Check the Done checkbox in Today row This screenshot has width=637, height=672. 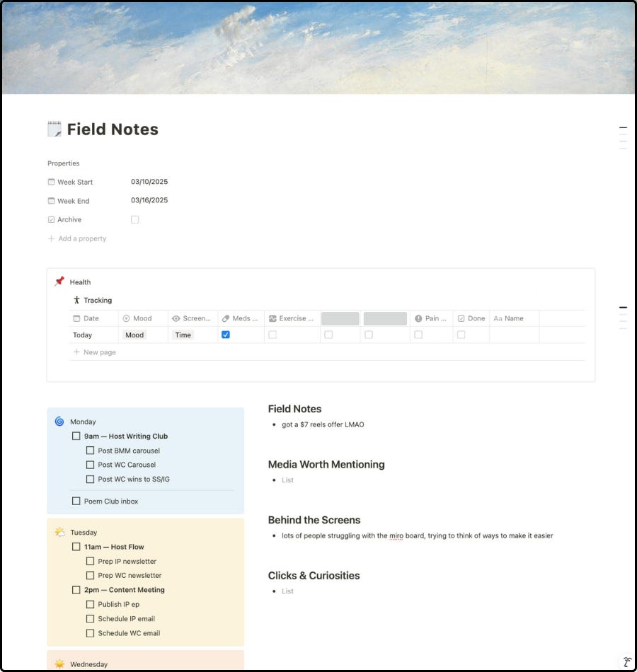[461, 335]
